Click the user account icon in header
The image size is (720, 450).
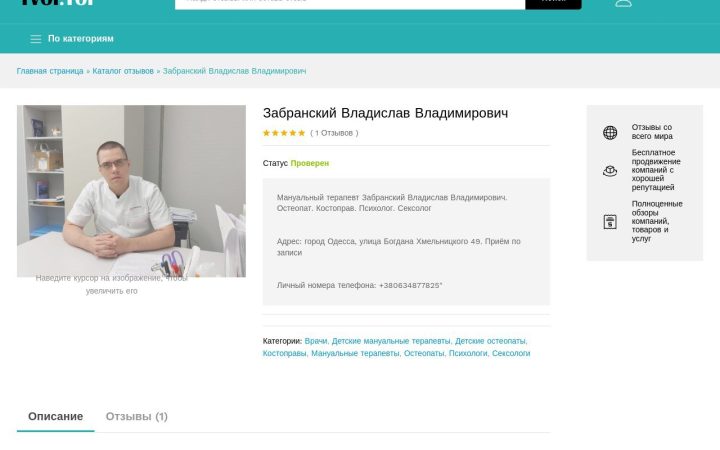point(623,3)
